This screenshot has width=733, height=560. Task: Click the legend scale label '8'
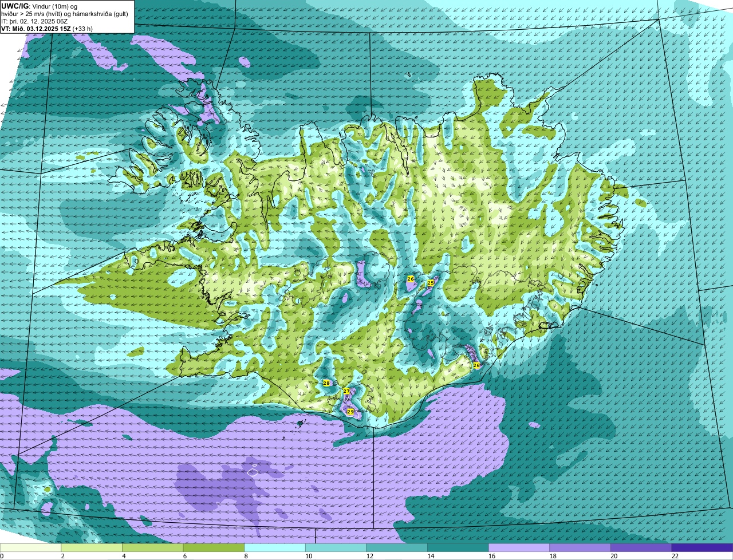pos(246,556)
